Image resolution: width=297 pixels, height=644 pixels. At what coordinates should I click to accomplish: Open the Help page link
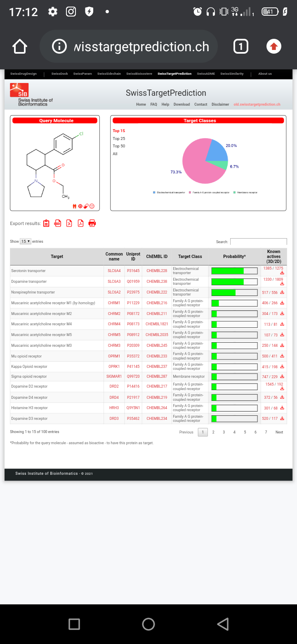(x=165, y=104)
